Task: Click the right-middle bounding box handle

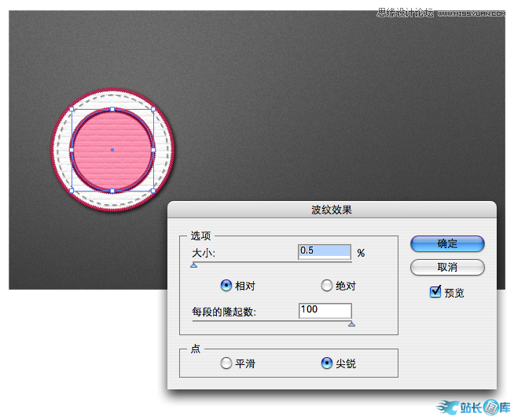Action: point(152,149)
